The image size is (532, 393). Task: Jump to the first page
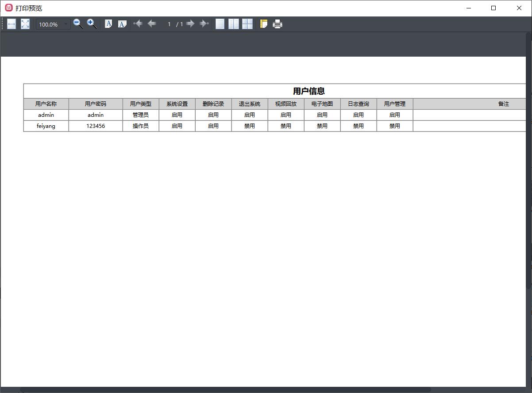click(x=138, y=24)
